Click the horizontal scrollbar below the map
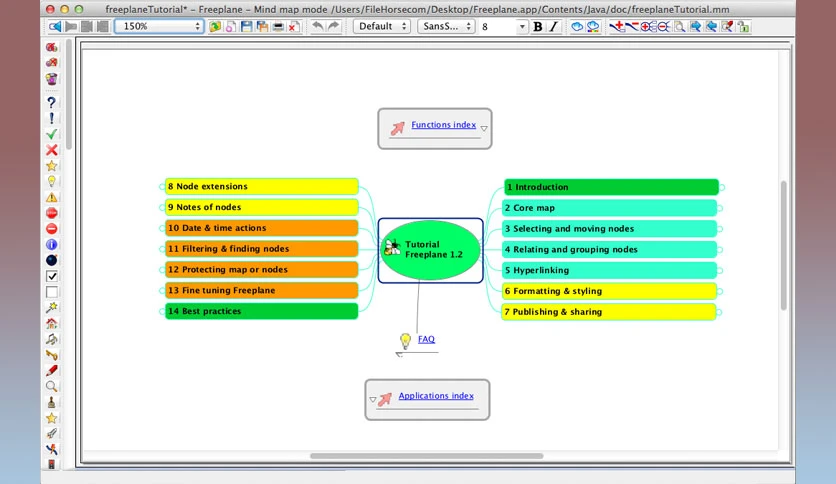This screenshot has width=836, height=484. click(427, 456)
